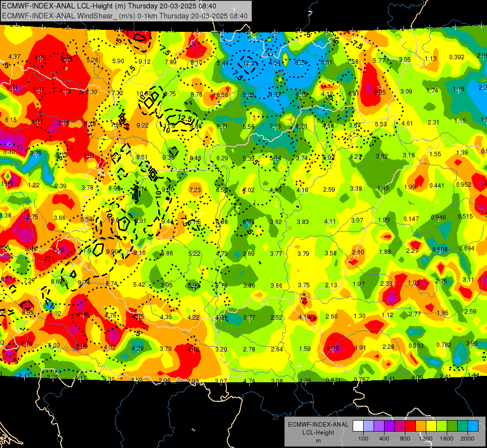Image resolution: width=487 pixels, height=448 pixels.
Task: Click the grid value 4.42
Action: click(193, 349)
